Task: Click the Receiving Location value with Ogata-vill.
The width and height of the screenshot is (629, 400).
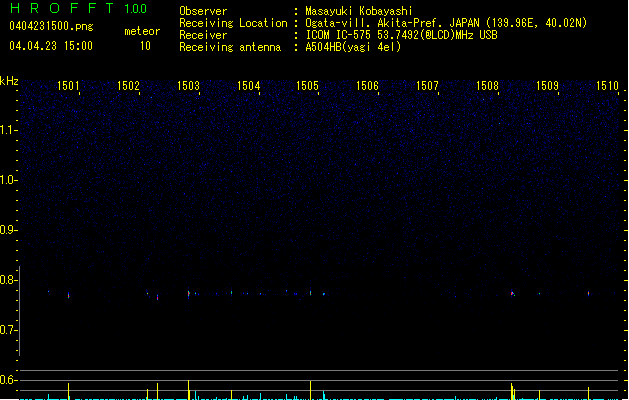Action: point(446,23)
